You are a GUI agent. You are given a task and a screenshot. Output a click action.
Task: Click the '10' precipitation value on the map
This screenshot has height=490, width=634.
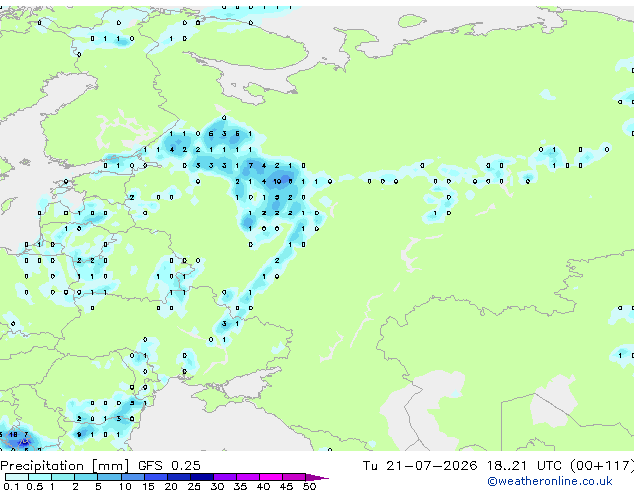click(277, 182)
